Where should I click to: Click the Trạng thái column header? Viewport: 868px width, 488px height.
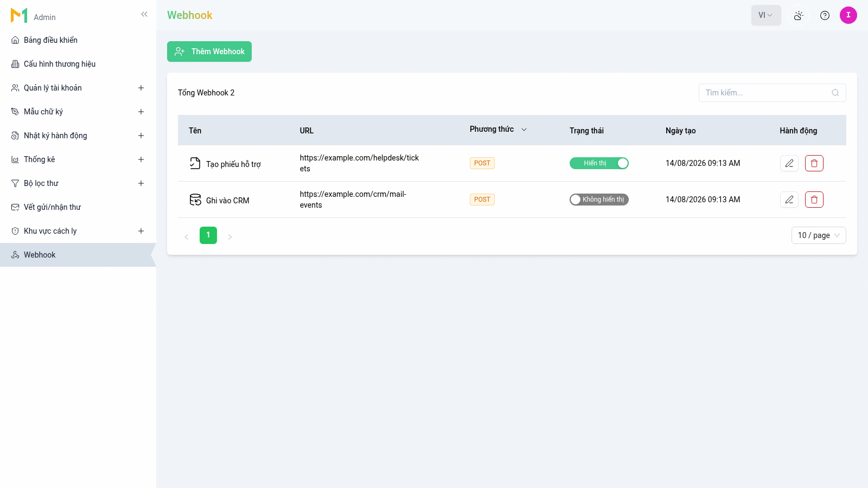pos(586,131)
